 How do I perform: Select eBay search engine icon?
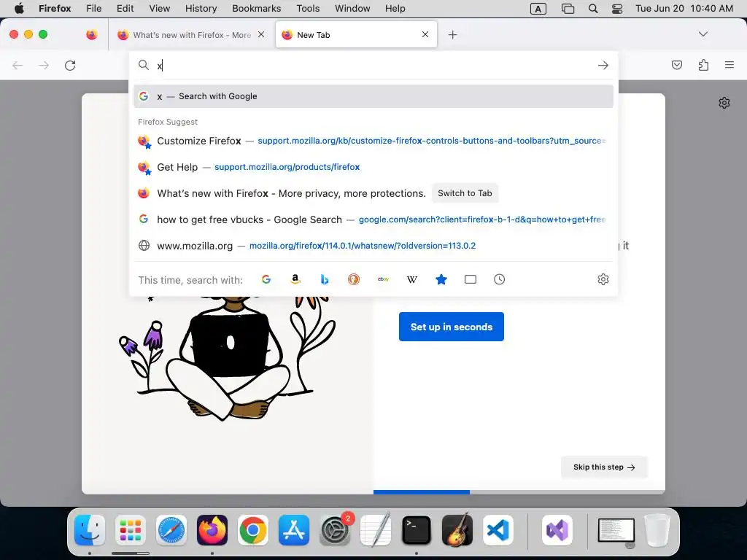[x=383, y=279]
